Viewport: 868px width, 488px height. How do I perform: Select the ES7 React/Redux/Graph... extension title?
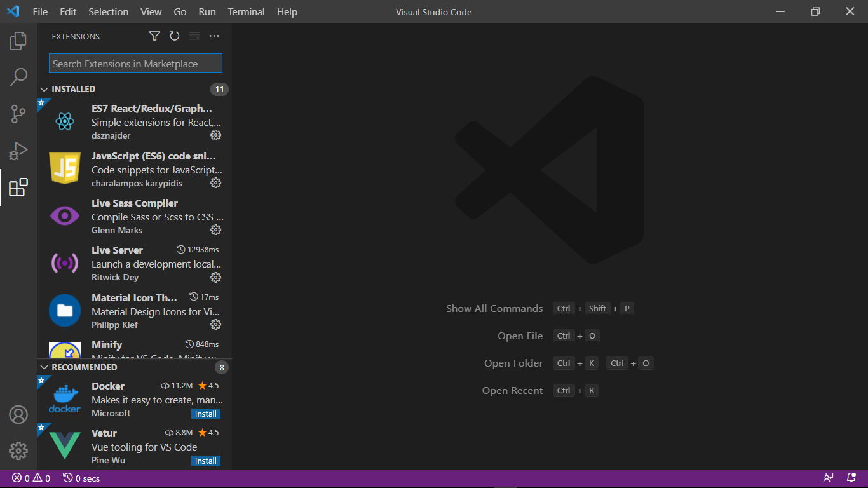[152, 109]
